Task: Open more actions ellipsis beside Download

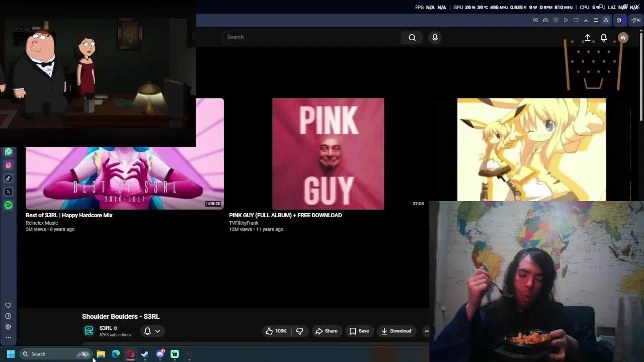Action: 427,331
